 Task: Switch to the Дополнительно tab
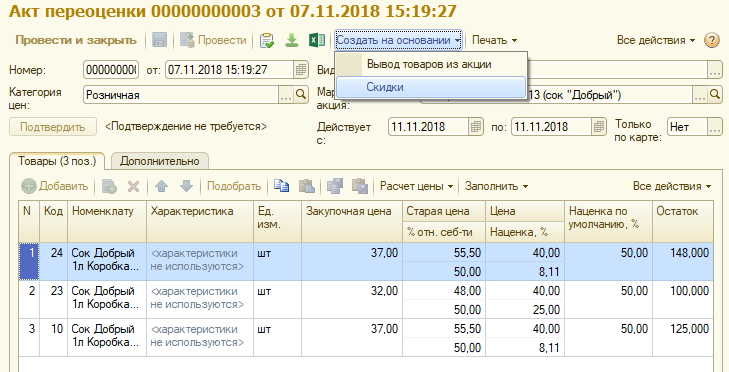click(159, 161)
